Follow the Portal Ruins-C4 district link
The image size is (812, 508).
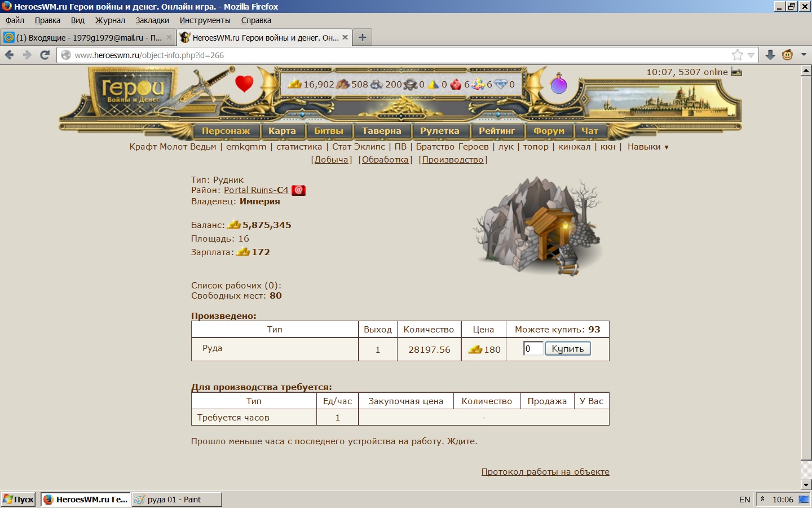(x=256, y=190)
